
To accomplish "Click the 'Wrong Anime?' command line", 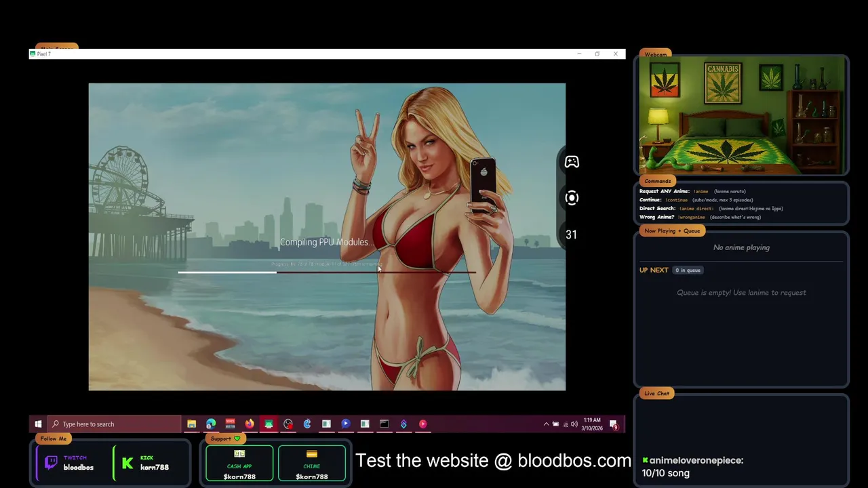I will point(700,217).
